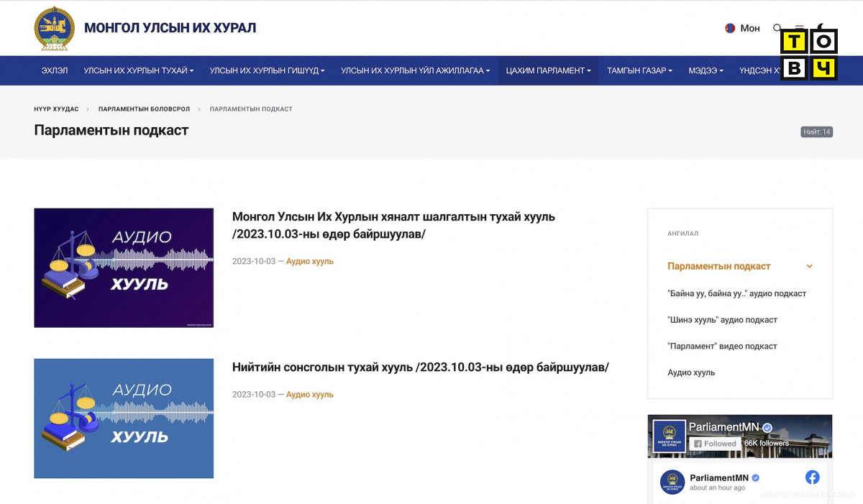
Task: Click the ParliamentMN page avatar in header
Action: (669, 436)
